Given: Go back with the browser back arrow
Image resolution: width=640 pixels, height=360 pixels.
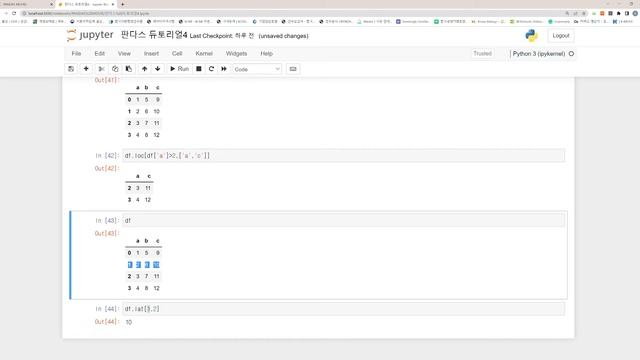Looking at the screenshot, I should [6, 13].
